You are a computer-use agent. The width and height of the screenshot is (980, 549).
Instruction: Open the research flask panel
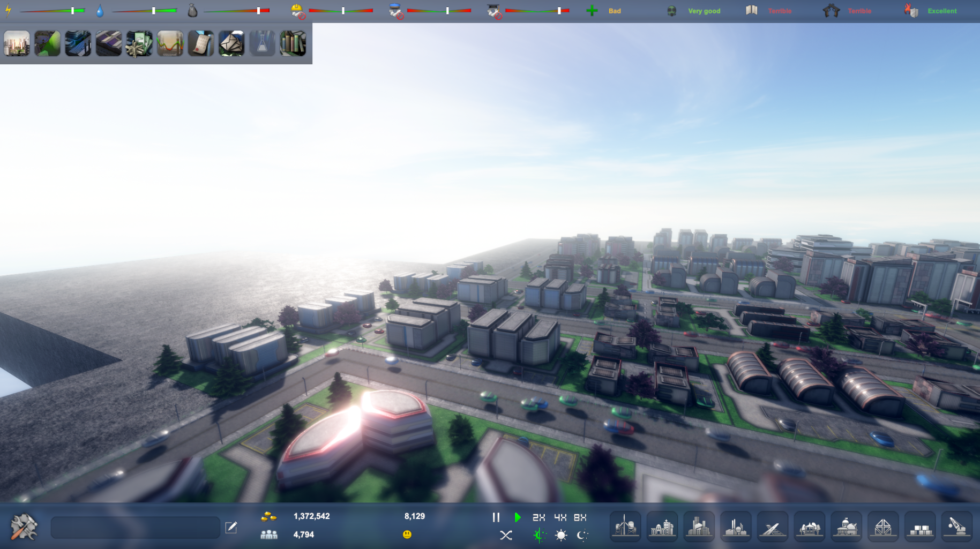(x=262, y=43)
